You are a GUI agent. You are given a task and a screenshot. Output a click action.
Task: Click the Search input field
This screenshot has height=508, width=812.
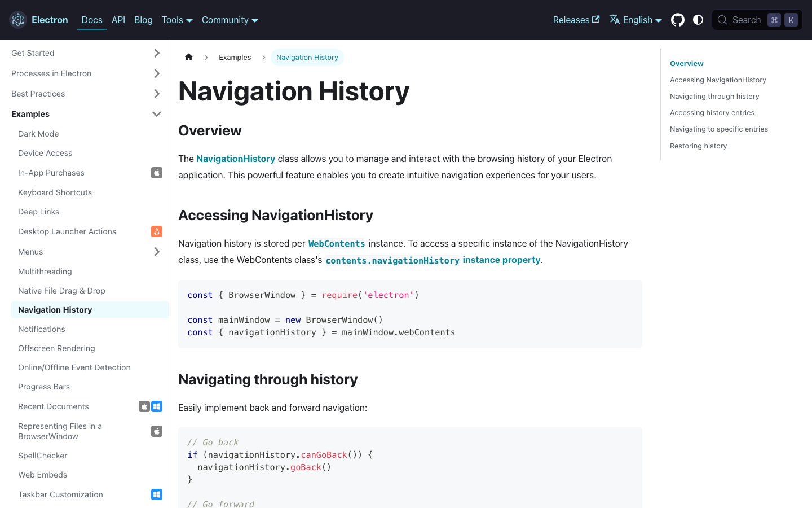(x=757, y=20)
